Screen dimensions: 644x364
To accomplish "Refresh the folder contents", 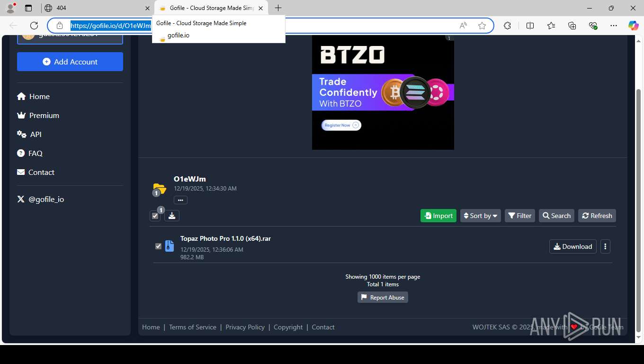I will [597, 216].
